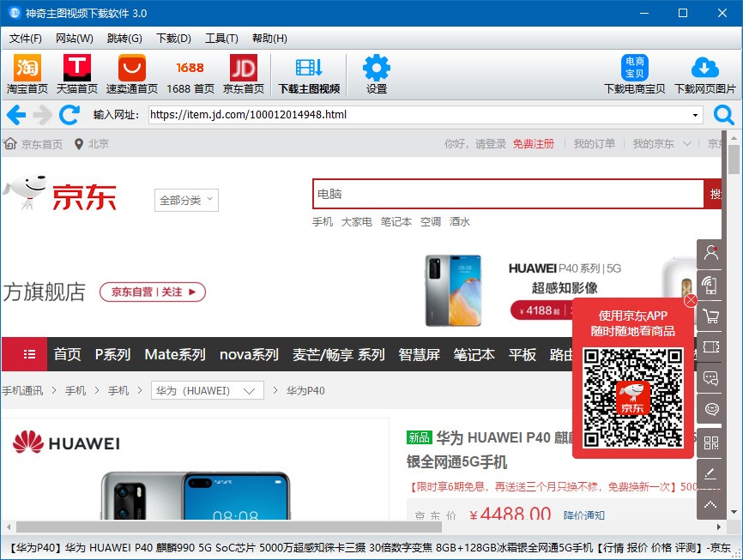Image resolution: width=743 pixels, height=560 pixels.
Task: Click the 首页 tab in store nav bar
Action: coord(67,354)
